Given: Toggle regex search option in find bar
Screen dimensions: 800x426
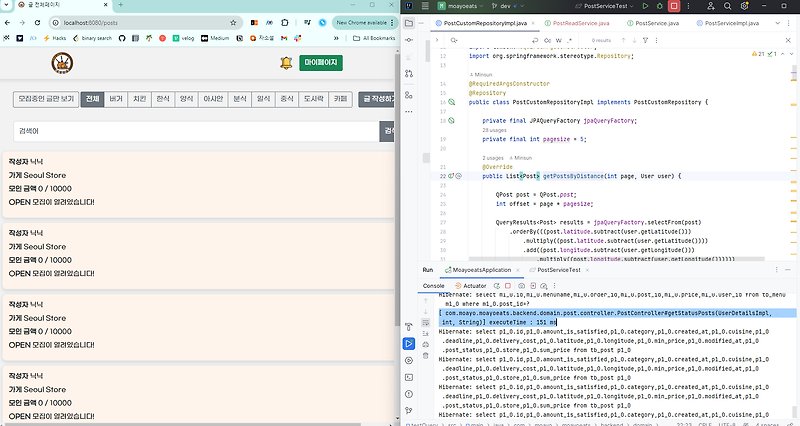Looking at the screenshot, I should pyautogui.click(x=570, y=40).
